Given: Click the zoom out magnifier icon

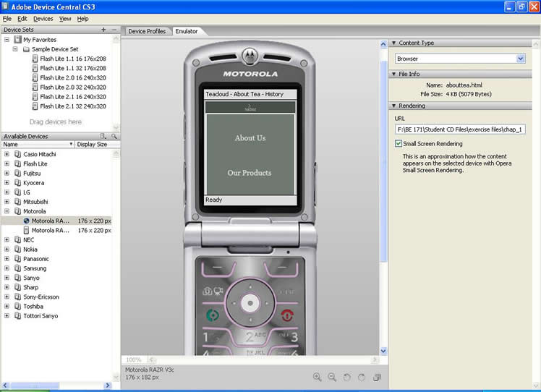Looking at the screenshot, I should (332, 377).
